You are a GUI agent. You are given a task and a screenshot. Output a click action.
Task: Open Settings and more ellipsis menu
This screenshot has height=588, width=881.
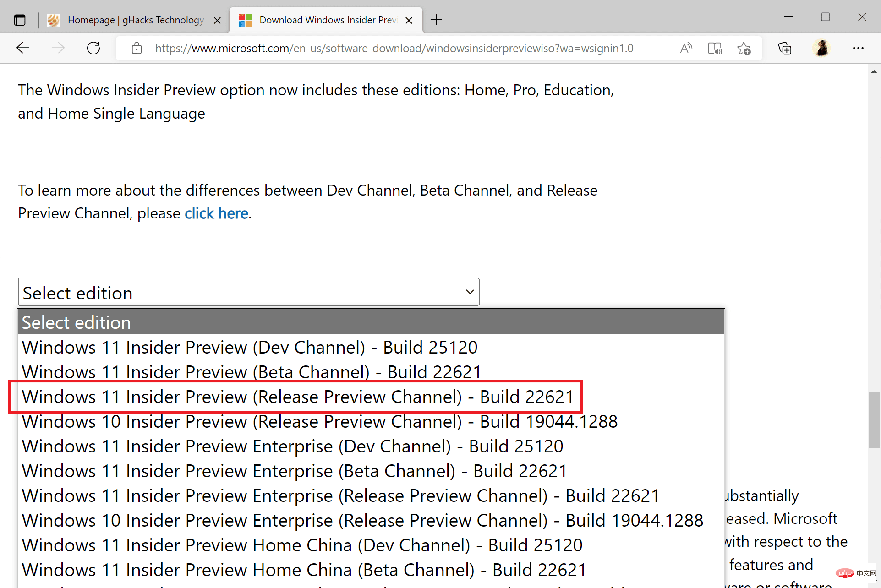[x=858, y=48]
